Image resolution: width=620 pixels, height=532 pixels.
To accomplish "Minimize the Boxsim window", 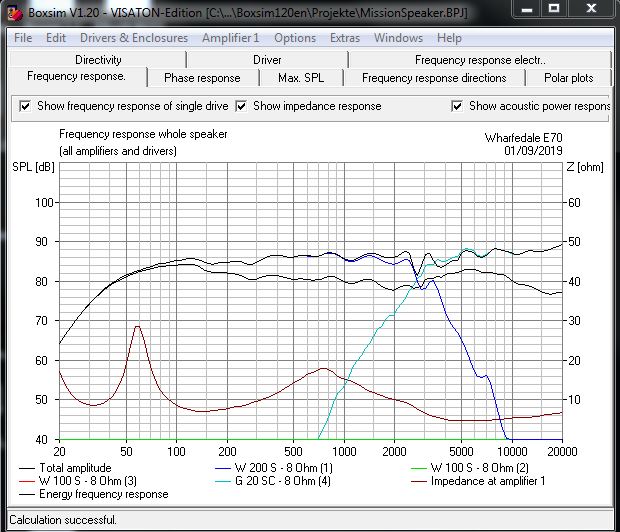I will [x=527, y=9].
